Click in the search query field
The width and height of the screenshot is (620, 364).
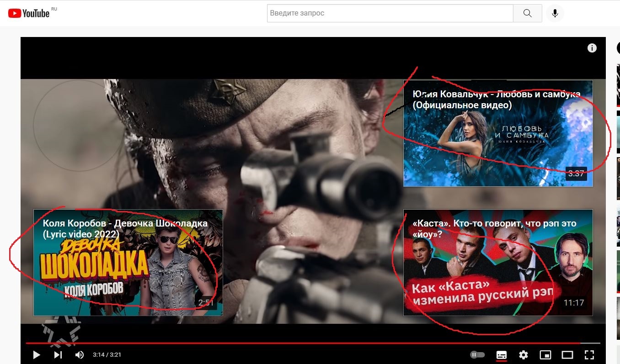point(390,13)
